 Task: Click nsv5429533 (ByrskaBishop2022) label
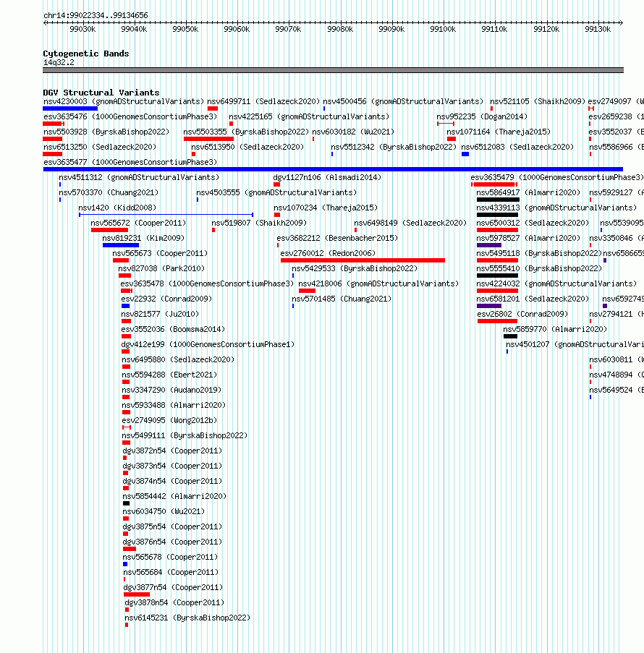[x=355, y=268]
